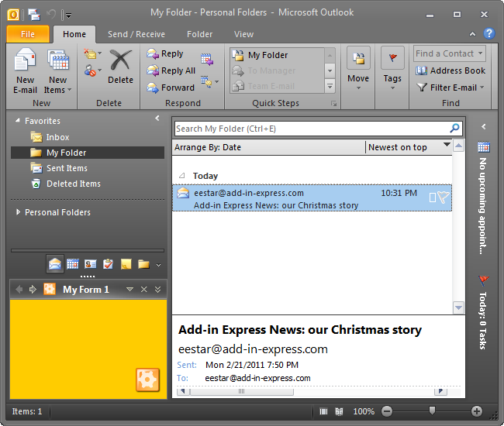Expand Personal Folders tree
Viewport: 504px width, 426px height.
[x=18, y=212]
